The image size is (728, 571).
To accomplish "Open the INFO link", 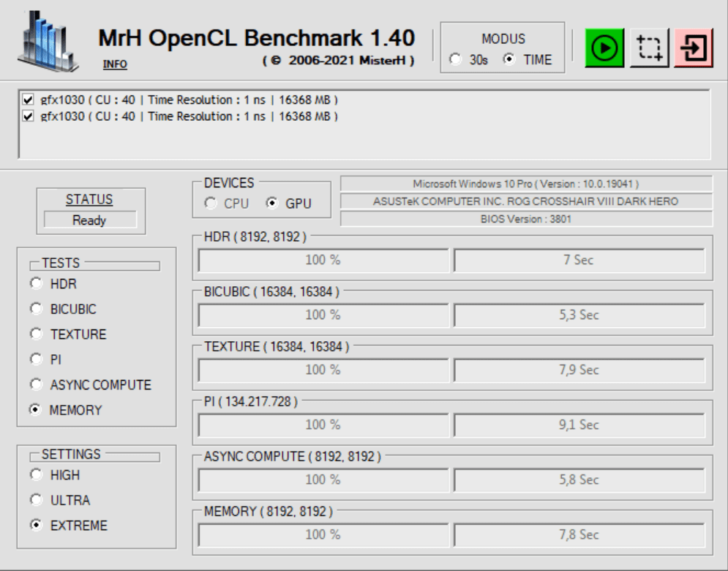I will (115, 64).
